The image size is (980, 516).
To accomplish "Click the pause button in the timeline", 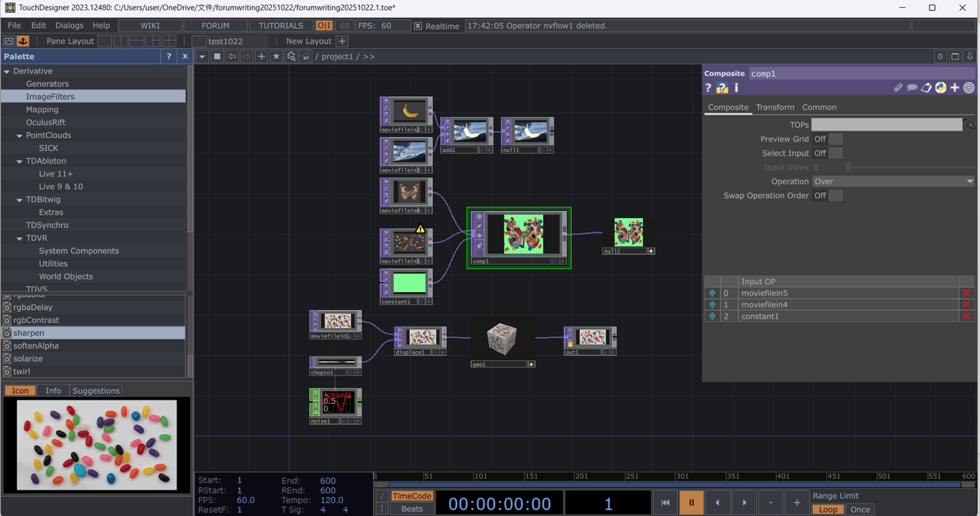I will pos(691,502).
